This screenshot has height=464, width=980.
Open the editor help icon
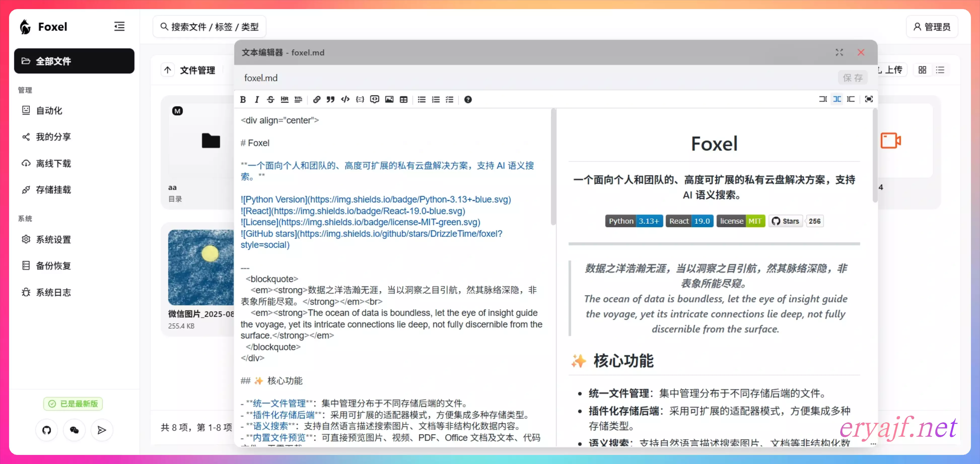(x=468, y=99)
